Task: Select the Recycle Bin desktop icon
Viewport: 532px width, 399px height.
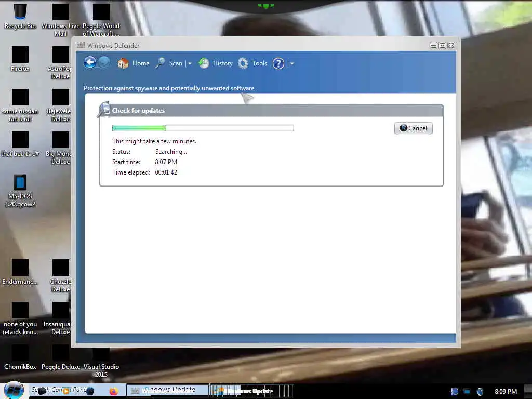Action: coord(20,16)
